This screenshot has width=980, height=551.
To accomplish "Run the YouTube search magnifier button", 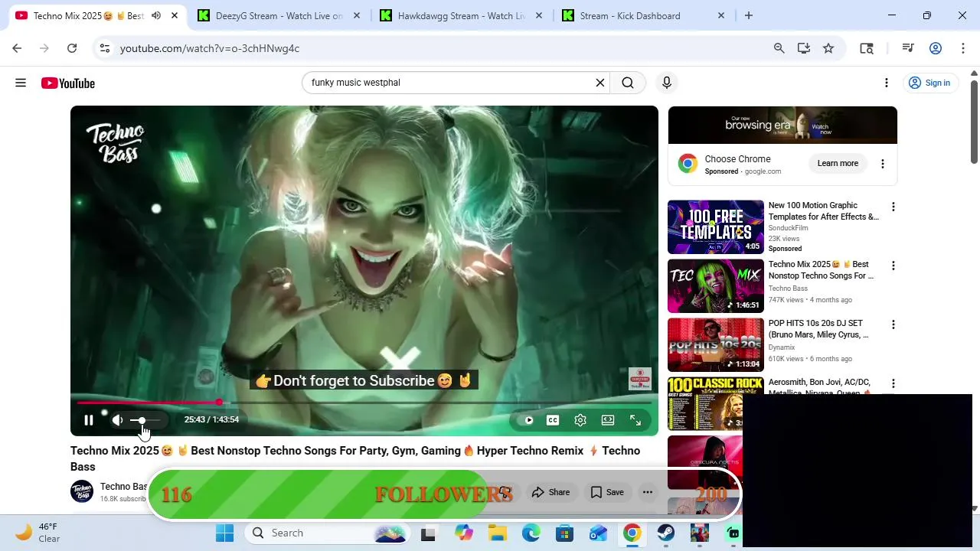I will (628, 83).
